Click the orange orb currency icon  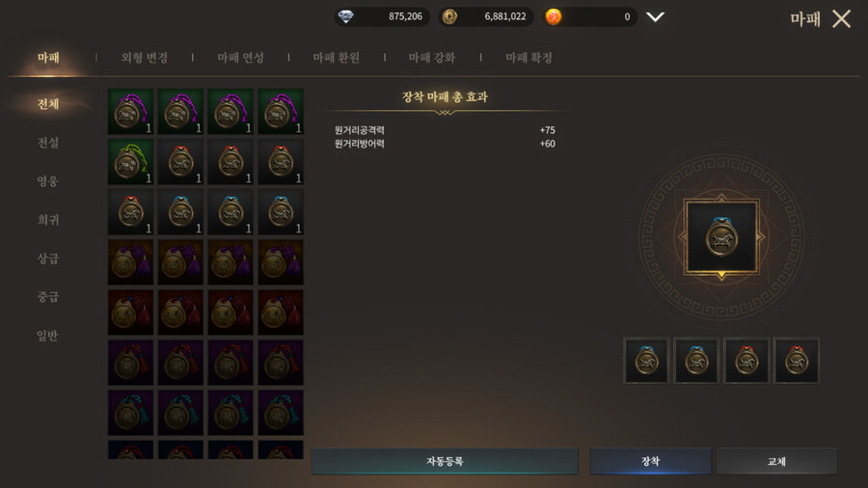[x=553, y=16]
